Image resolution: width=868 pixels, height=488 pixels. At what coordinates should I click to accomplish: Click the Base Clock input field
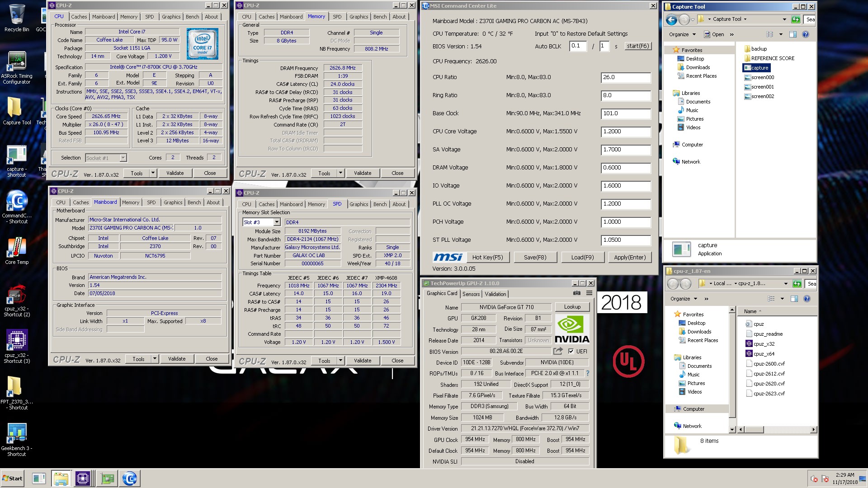pyautogui.click(x=626, y=113)
